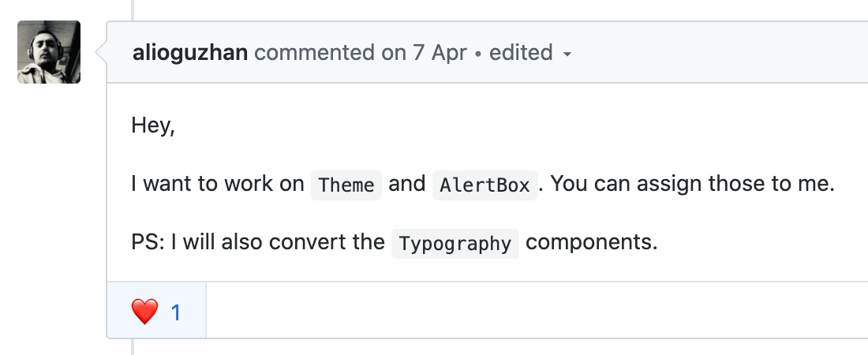Click the timeline line below the comment

point(133,347)
